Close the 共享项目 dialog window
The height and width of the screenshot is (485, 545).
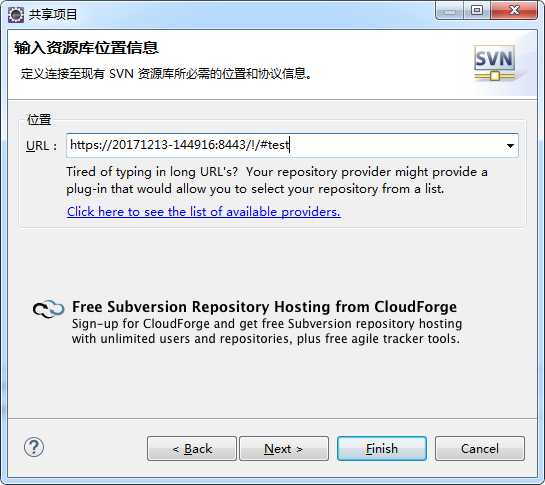[x=514, y=11]
